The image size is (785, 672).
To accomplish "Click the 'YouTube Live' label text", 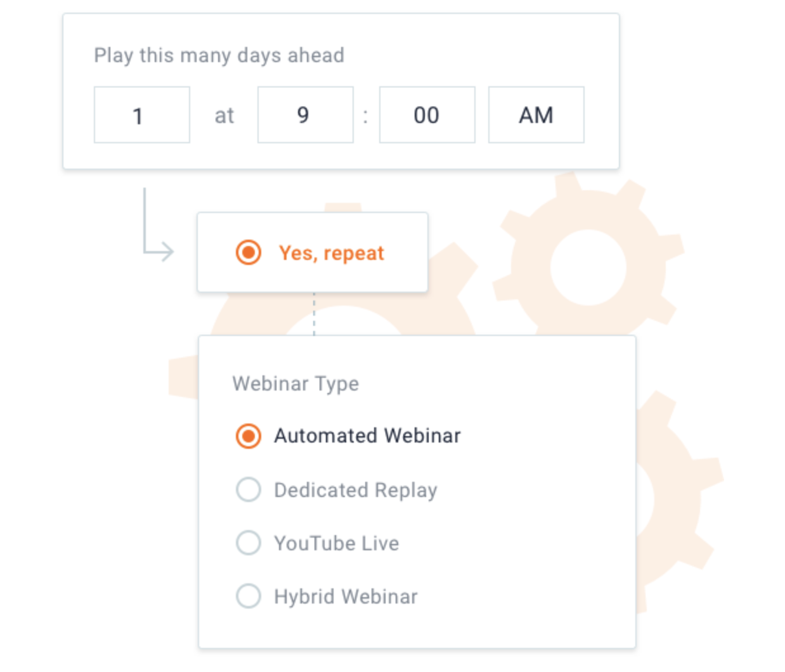I will (336, 543).
